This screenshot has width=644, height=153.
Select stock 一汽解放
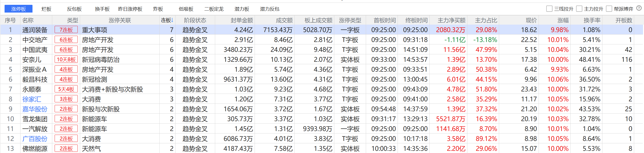[x=35, y=129]
